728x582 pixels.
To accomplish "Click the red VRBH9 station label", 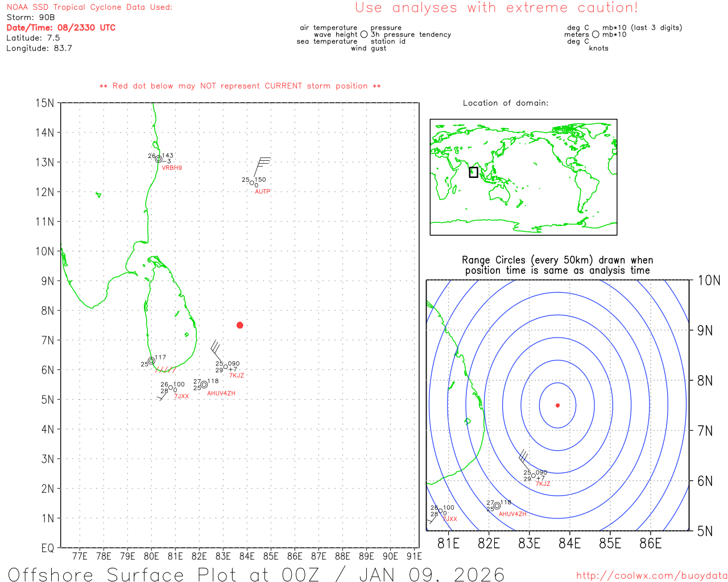I will 172,168.
